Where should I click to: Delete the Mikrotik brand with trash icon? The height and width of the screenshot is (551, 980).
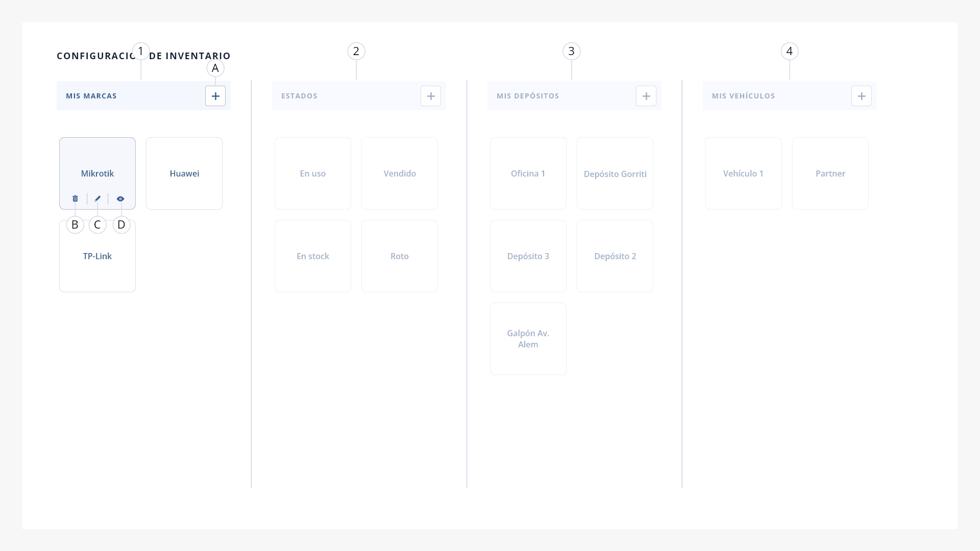pyautogui.click(x=75, y=199)
